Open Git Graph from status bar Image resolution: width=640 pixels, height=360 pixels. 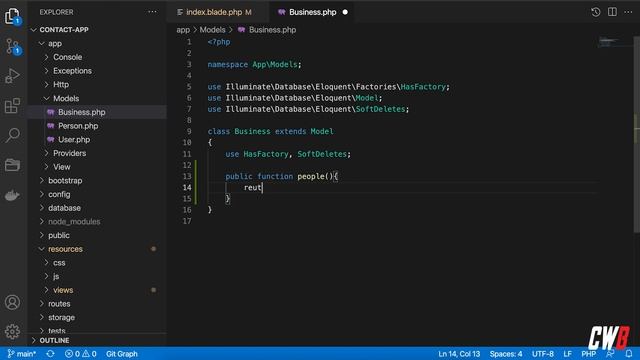tap(122, 354)
